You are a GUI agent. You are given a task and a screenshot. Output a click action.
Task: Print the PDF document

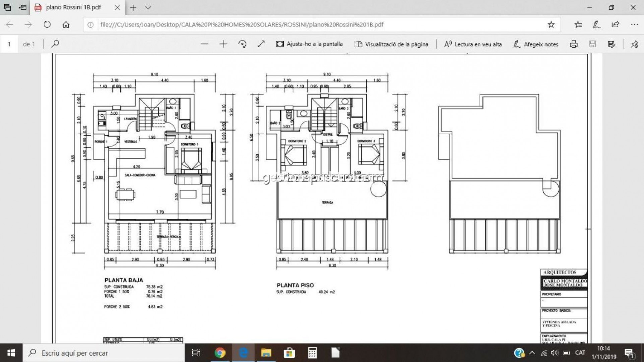click(574, 44)
